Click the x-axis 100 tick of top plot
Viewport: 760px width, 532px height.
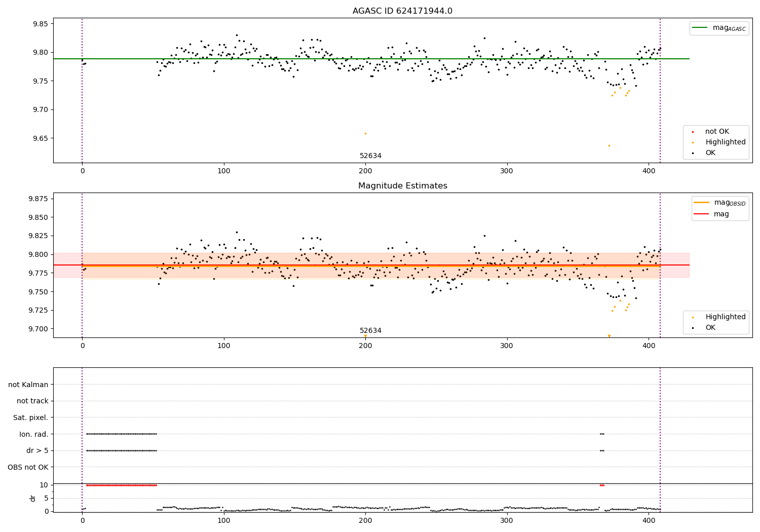pos(224,171)
